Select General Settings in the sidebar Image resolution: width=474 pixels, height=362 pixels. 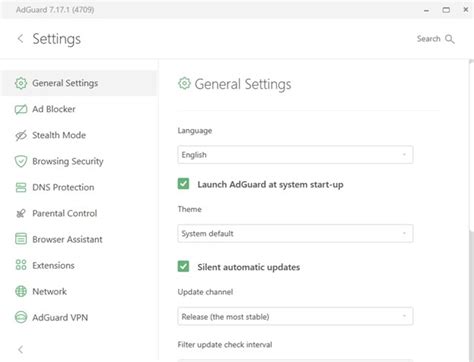pyautogui.click(x=79, y=83)
